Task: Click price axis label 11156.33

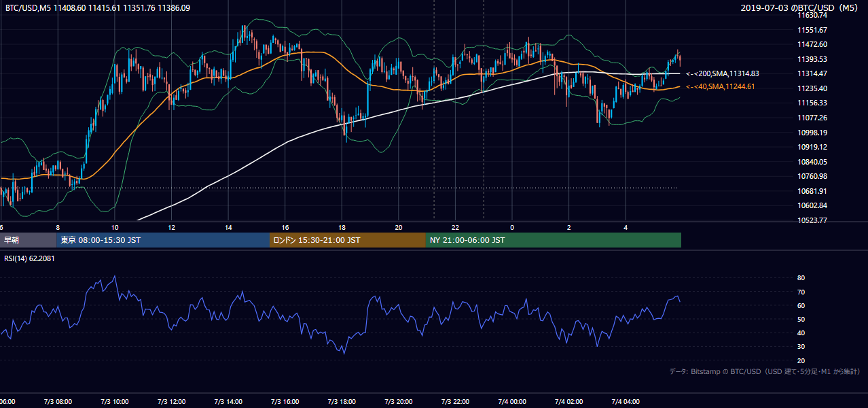Action: point(812,103)
